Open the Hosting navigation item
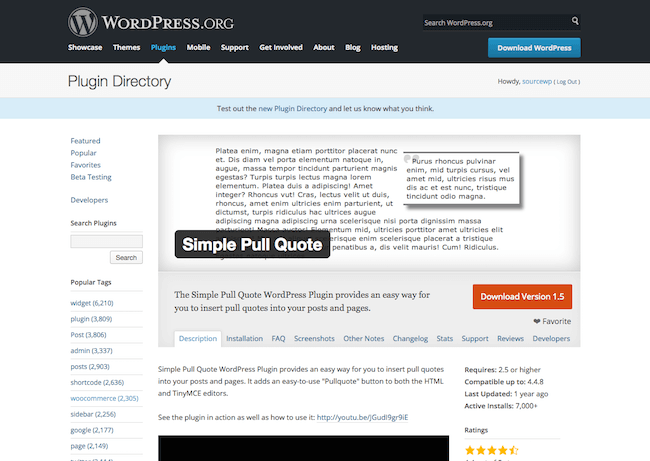The image size is (650, 461). pos(384,47)
